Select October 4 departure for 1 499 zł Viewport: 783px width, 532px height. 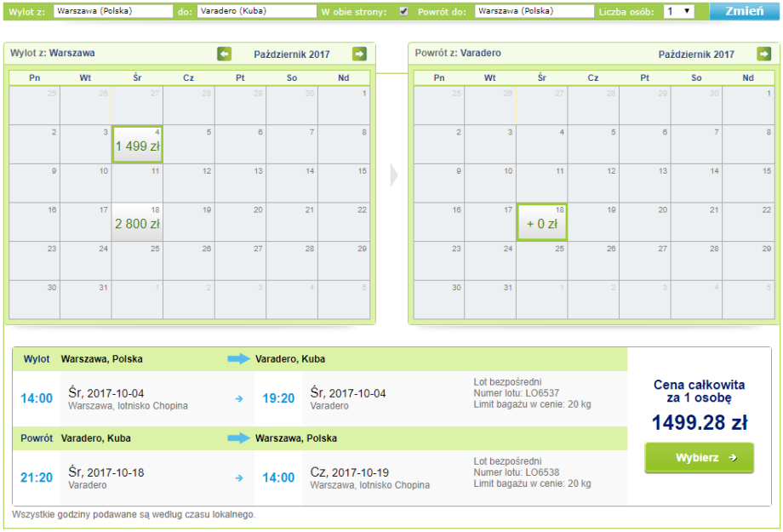point(137,145)
